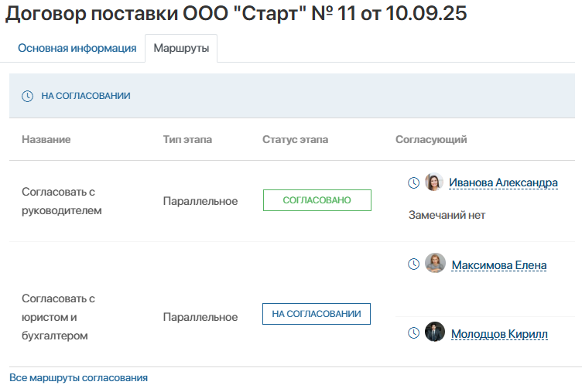
Task: Open the Иванова Александра profile link
Action: [503, 182]
